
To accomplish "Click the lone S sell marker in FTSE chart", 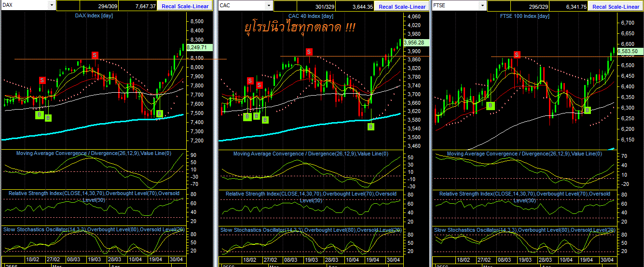I will (x=517, y=55).
